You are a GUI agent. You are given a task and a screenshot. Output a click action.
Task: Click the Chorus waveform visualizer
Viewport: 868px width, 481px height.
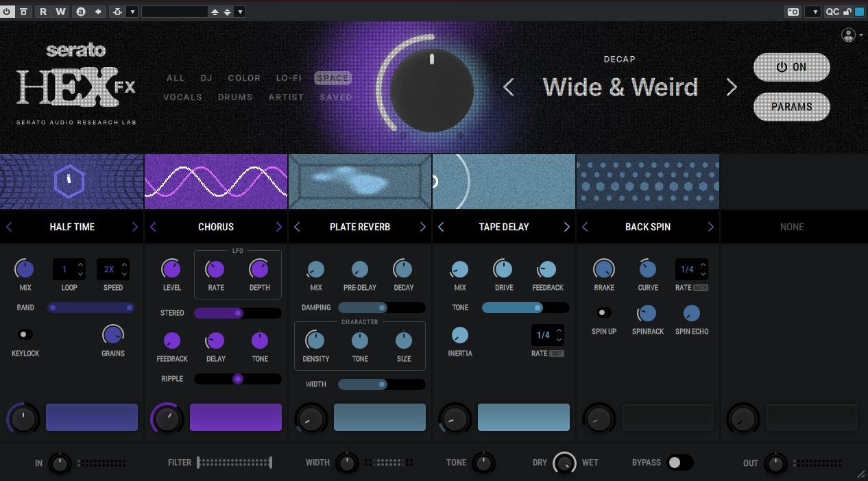pyautogui.click(x=216, y=182)
